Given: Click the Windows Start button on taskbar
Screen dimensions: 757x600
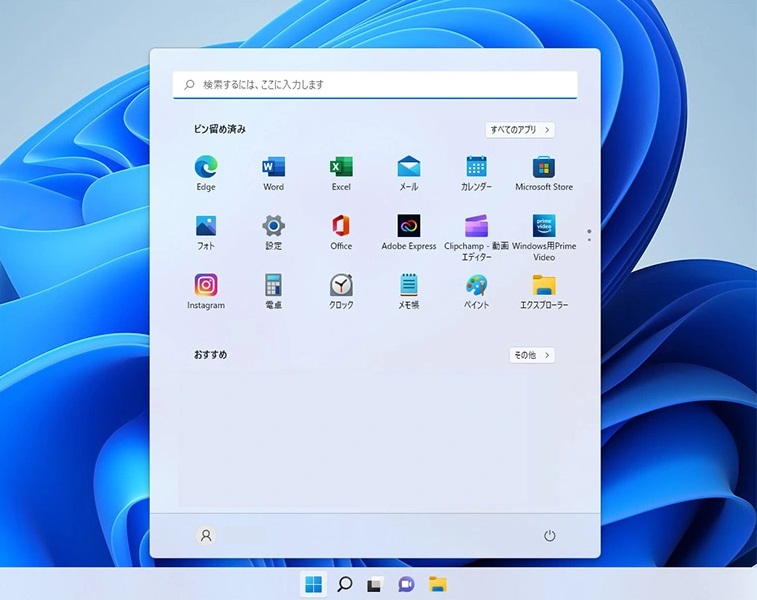Looking at the screenshot, I should point(313,584).
